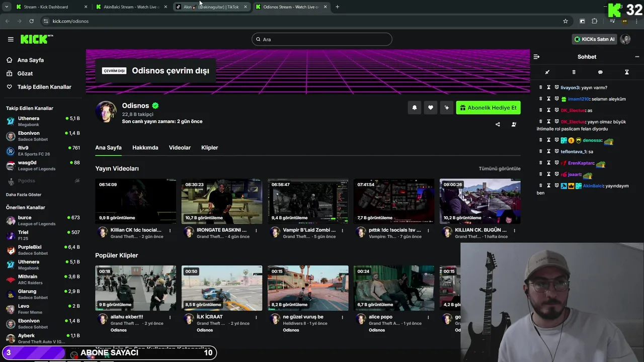The image size is (644, 362).
Task: Open options for IRONGATE BASKINI video
Action: [x=256, y=230]
